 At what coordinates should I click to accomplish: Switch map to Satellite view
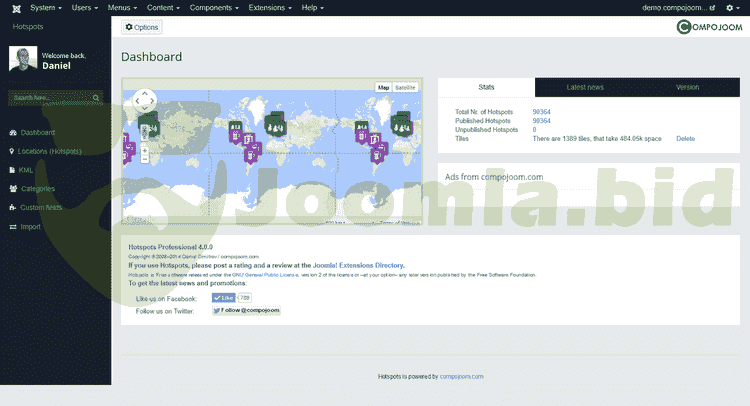tap(405, 88)
